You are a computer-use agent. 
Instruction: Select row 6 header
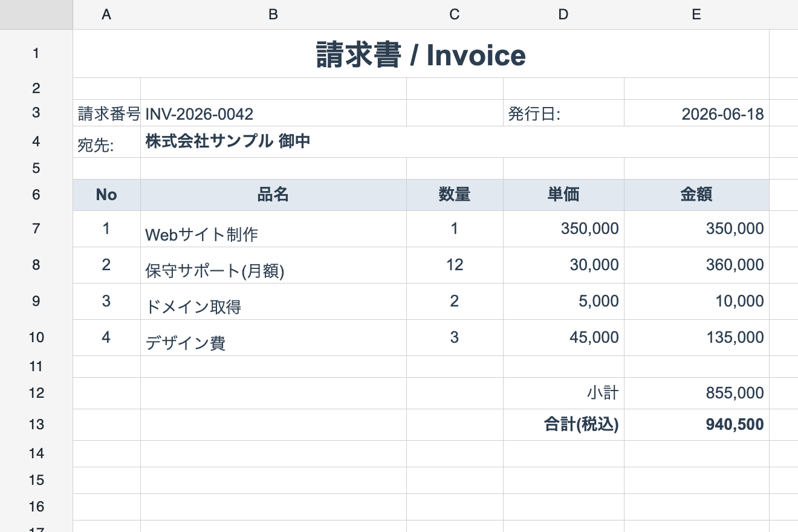coord(36,195)
